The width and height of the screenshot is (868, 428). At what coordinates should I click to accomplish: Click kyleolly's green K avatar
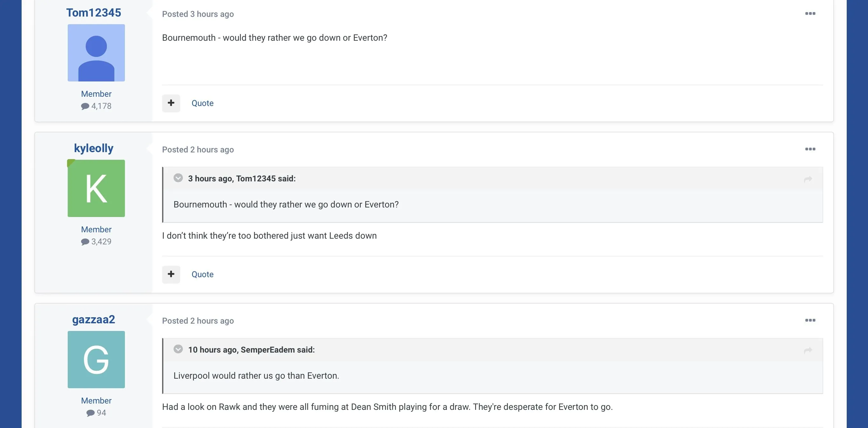(96, 188)
